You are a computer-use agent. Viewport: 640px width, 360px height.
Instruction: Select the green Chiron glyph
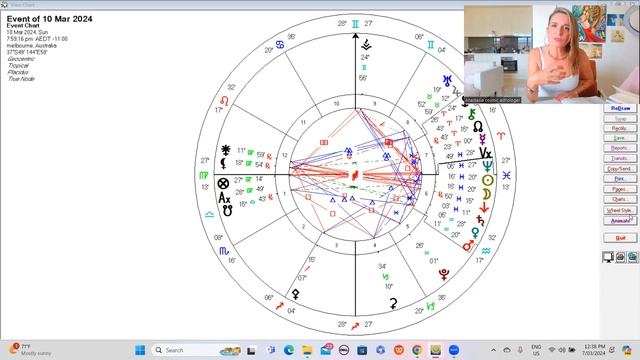coord(472,114)
